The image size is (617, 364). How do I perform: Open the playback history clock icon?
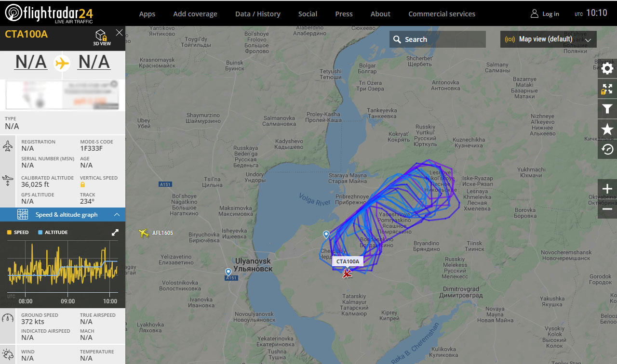coord(607,149)
